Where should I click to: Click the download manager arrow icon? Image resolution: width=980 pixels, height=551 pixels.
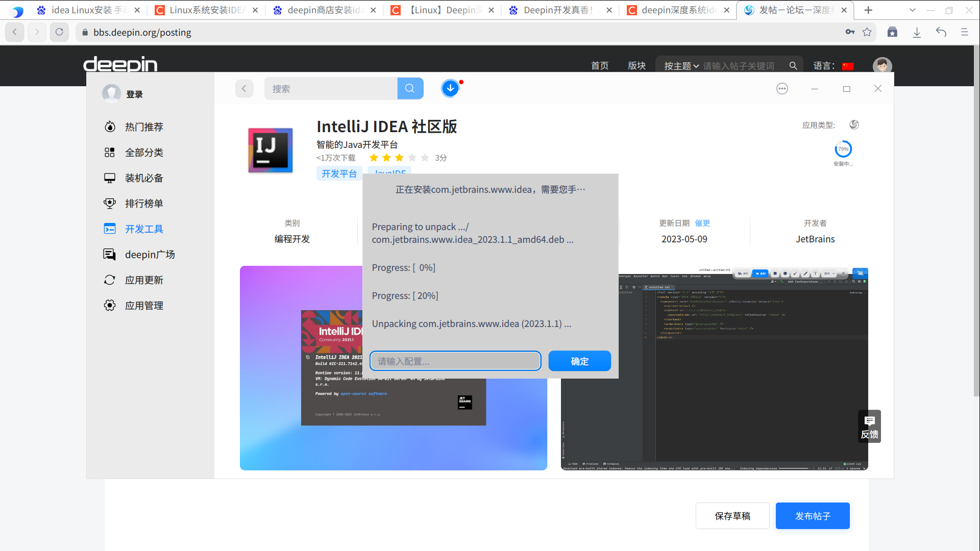click(x=450, y=88)
